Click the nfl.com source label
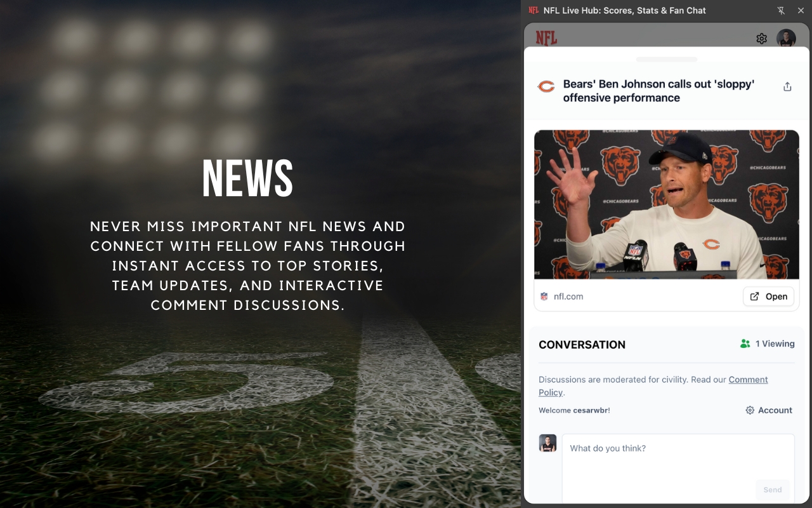 click(568, 297)
